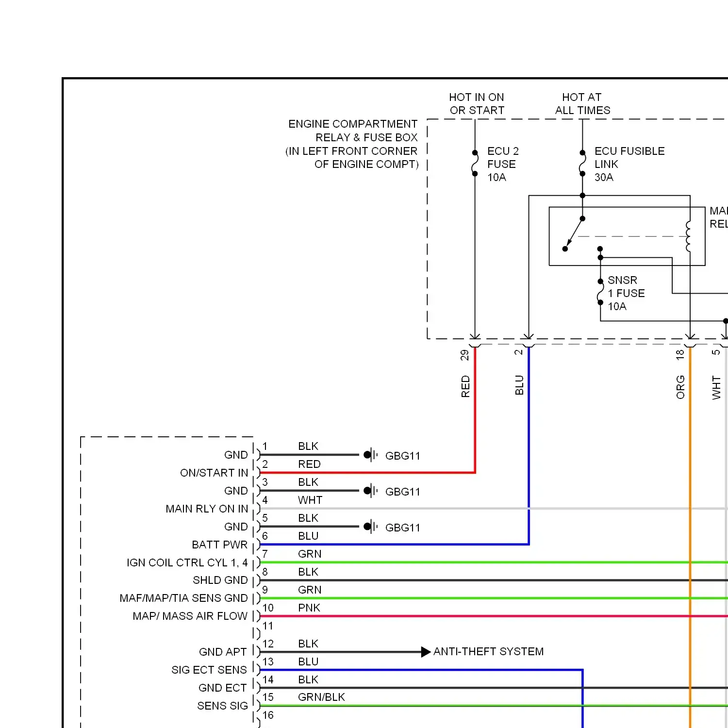Viewport: 728px width, 728px height.
Task: Click the pin 3 BLK wire label
Action: (308, 482)
